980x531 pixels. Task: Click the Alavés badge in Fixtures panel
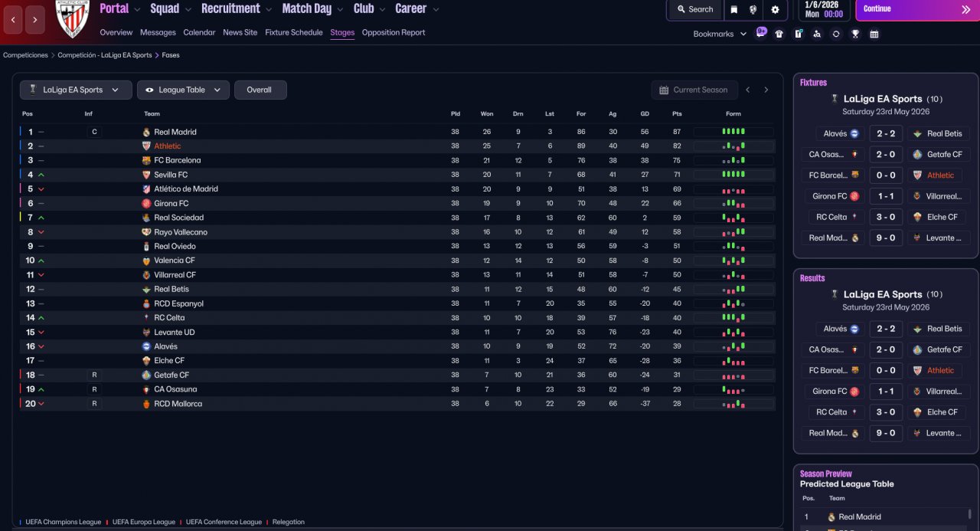pos(854,133)
